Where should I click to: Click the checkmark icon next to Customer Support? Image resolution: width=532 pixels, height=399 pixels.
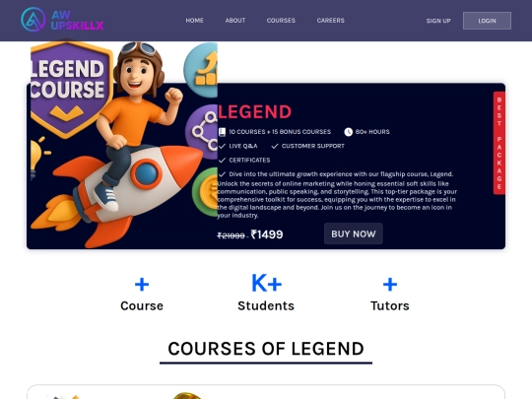(x=275, y=146)
